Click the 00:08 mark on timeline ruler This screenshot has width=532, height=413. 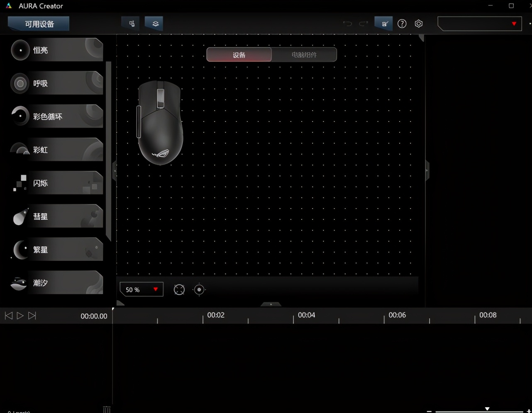(x=488, y=315)
